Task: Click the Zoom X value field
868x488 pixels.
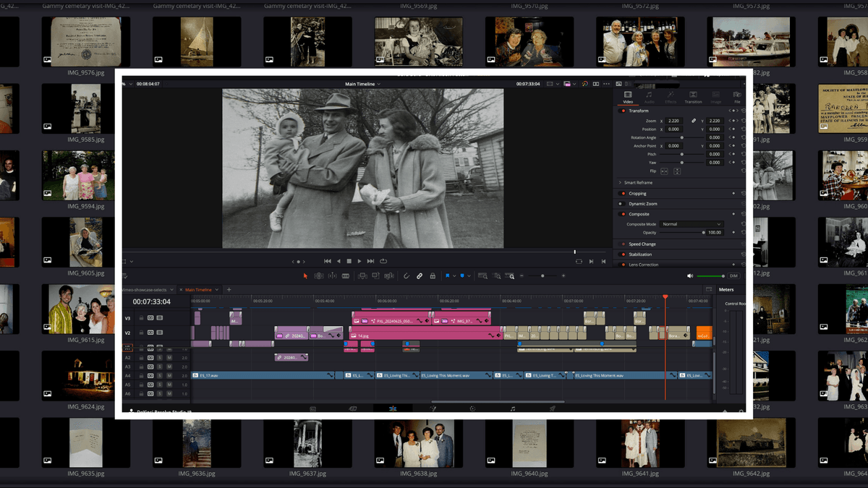Action: point(673,121)
